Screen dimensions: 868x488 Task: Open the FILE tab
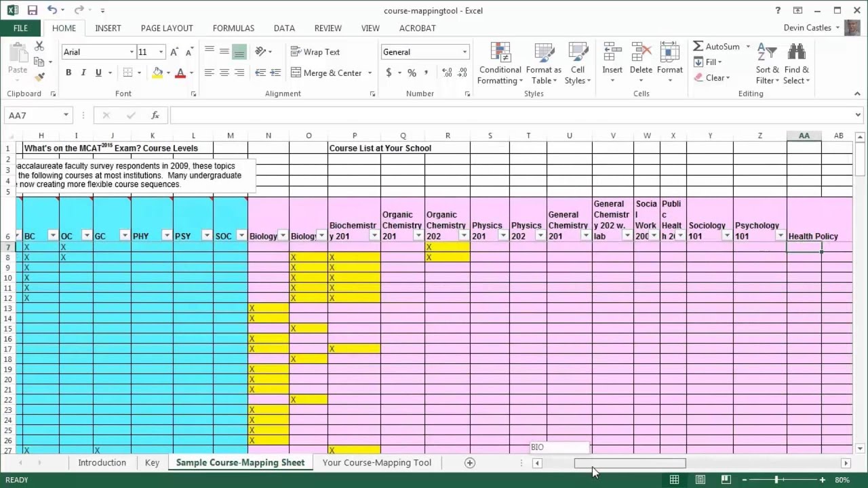coord(20,28)
